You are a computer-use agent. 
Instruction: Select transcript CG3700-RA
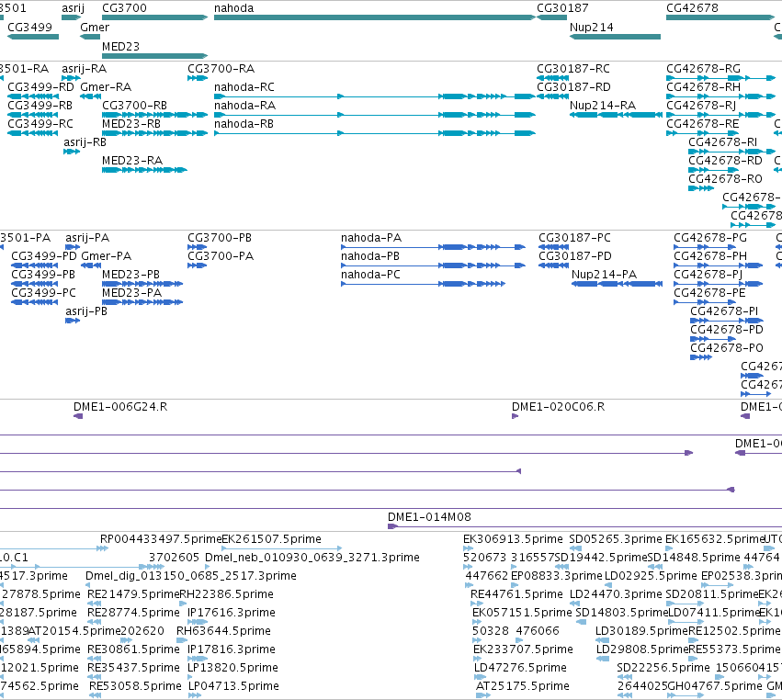(x=198, y=78)
